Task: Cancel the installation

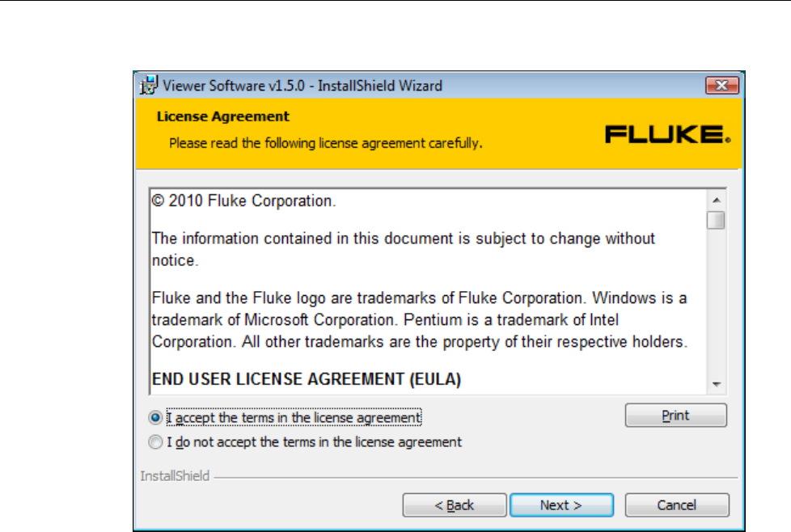Action: pyautogui.click(x=677, y=505)
